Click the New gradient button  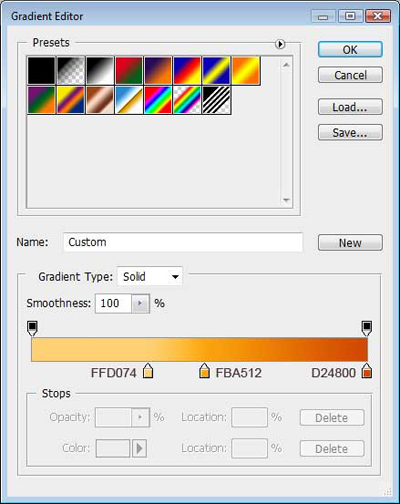coord(350,242)
